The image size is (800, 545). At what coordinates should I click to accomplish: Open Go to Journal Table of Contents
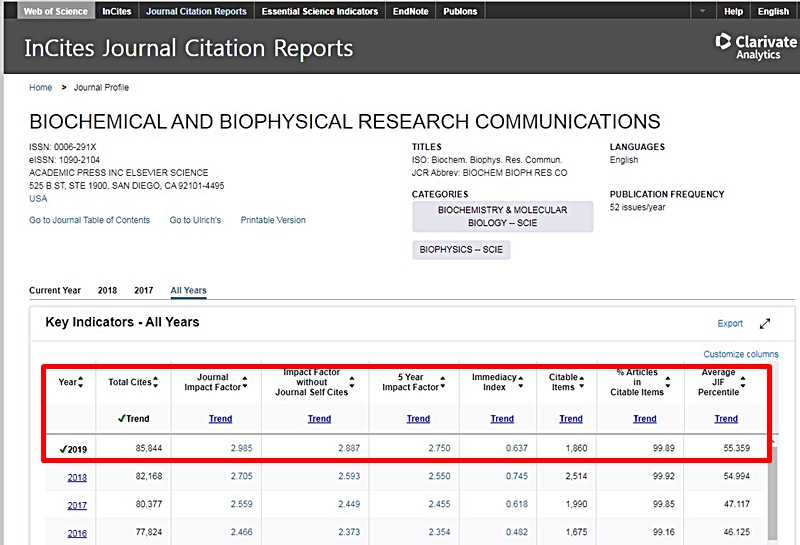(89, 220)
